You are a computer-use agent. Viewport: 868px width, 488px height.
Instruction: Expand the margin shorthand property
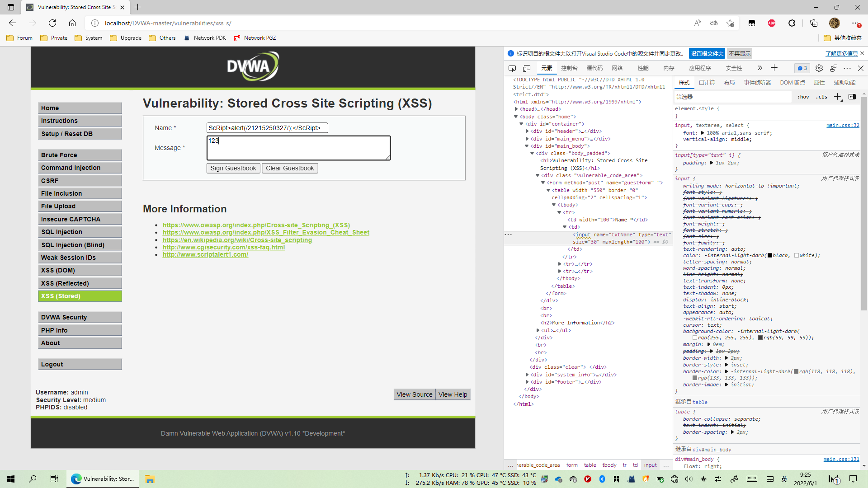[x=709, y=344]
